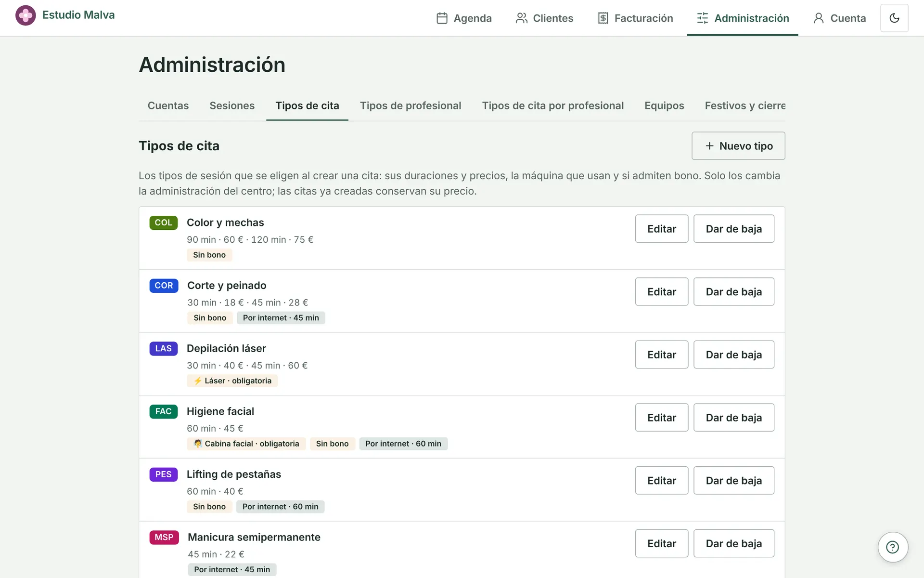The height and width of the screenshot is (578, 924).
Task: Edit the Higiene facial type
Action: [x=662, y=418]
